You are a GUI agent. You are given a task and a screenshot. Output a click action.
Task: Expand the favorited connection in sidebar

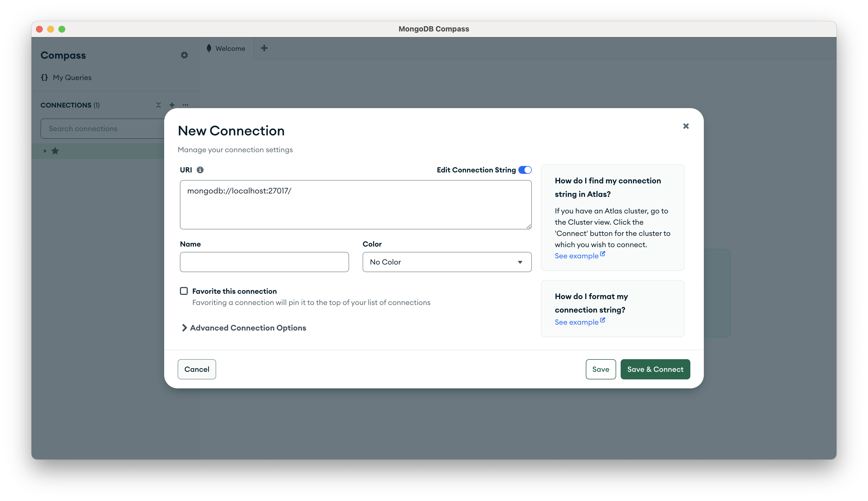45,151
